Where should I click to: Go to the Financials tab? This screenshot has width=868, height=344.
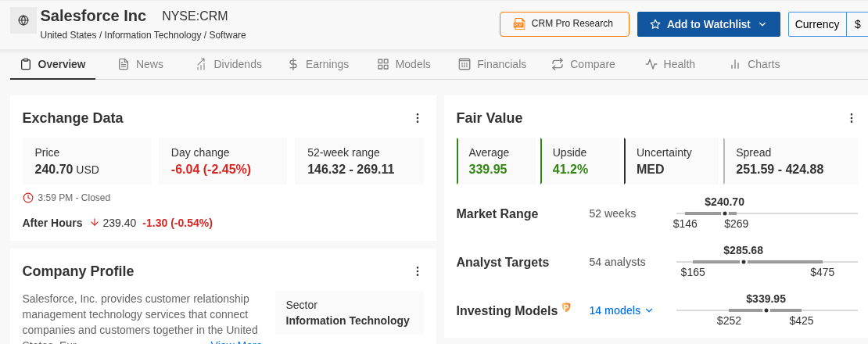pyautogui.click(x=493, y=64)
